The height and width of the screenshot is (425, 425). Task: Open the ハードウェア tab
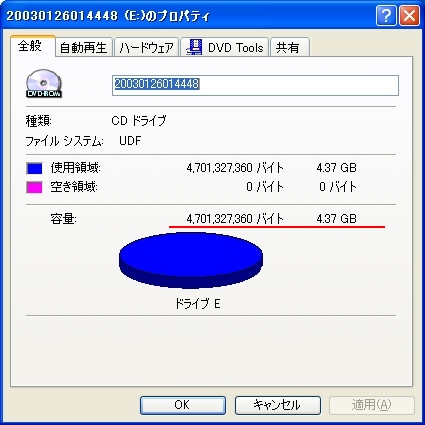point(146,47)
